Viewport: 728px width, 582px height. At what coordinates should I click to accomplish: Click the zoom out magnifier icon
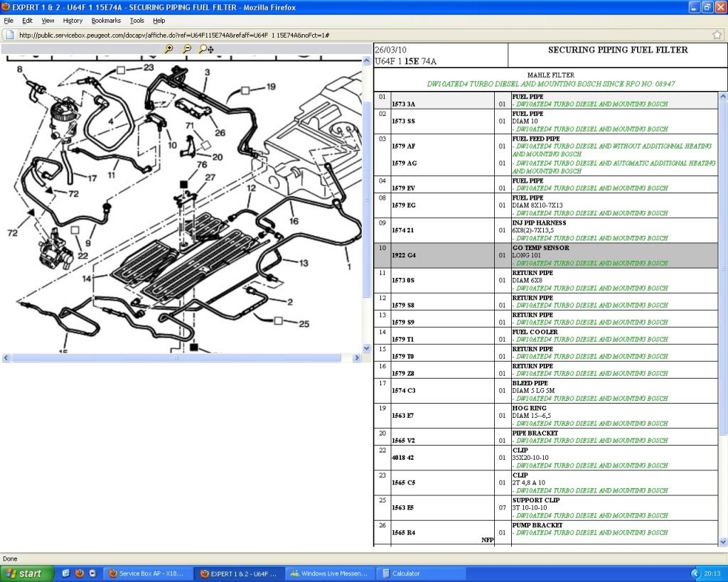[187, 49]
